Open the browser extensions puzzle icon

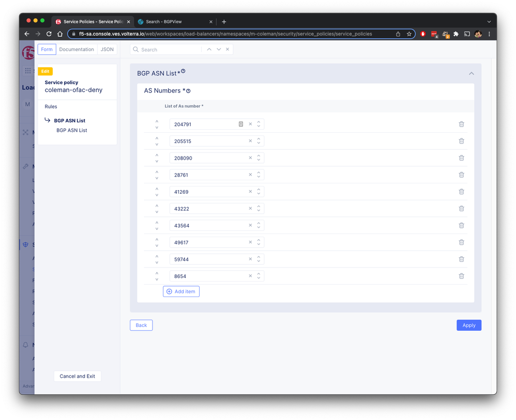click(456, 34)
